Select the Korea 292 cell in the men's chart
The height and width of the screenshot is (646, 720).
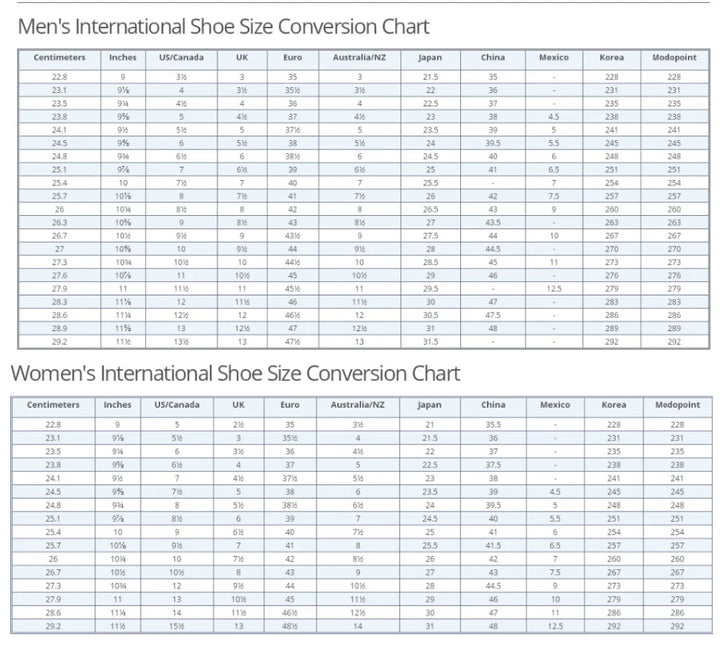point(611,342)
